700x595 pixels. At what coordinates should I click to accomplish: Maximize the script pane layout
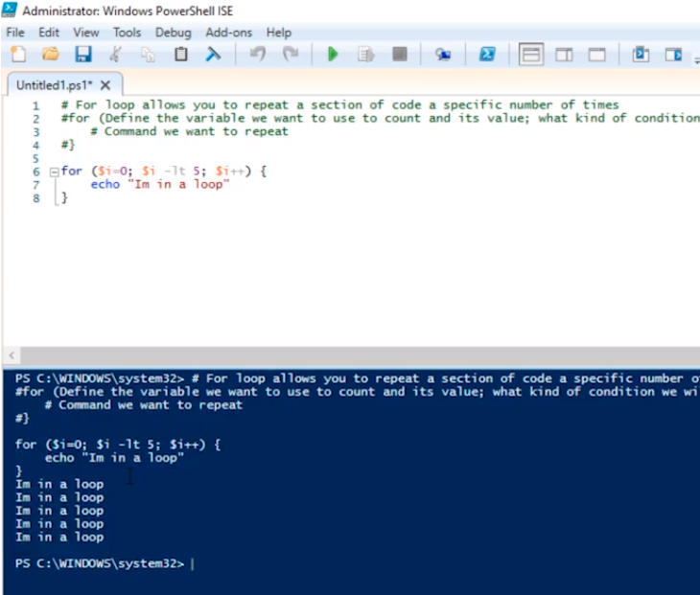596,55
